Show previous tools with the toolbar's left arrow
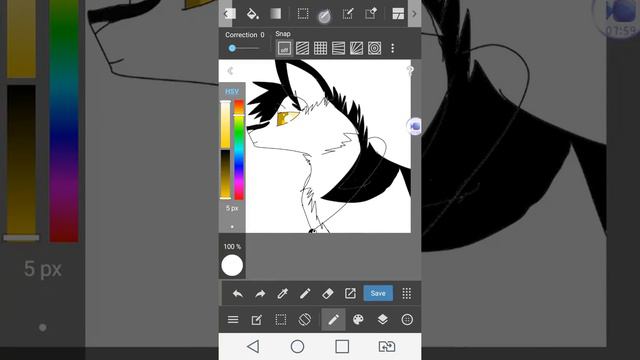Screen dimensions: 640x360 pyautogui.click(x=226, y=14)
